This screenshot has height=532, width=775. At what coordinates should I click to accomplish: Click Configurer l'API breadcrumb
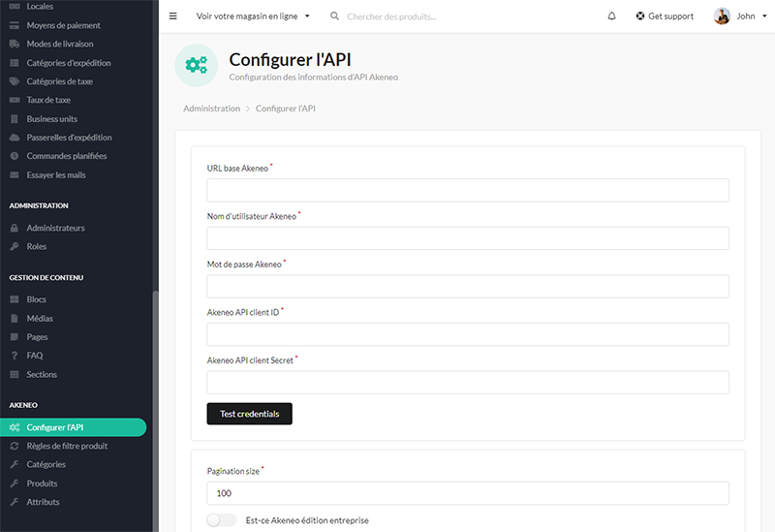(x=285, y=109)
